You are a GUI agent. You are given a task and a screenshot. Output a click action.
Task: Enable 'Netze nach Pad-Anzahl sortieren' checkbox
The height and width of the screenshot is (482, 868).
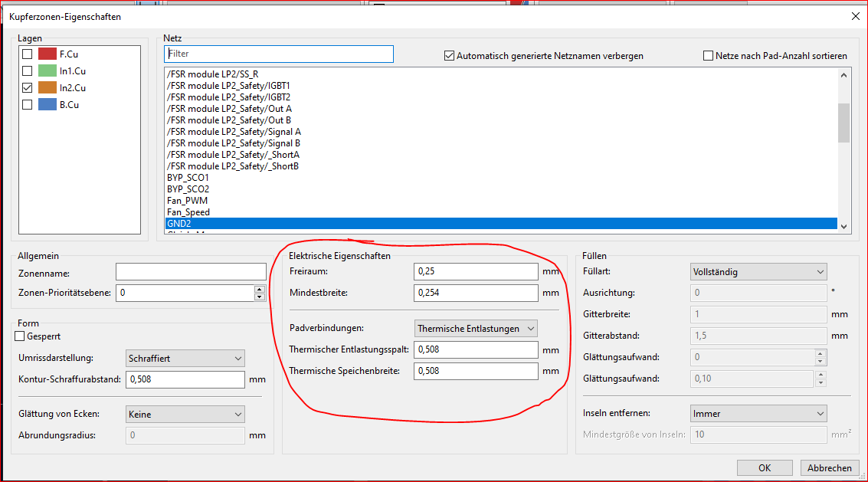coord(709,56)
